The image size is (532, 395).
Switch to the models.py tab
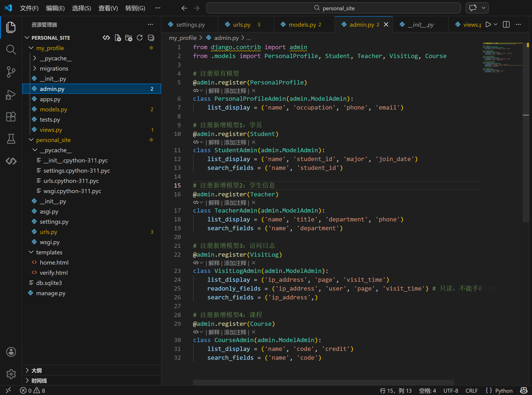click(302, 25)
